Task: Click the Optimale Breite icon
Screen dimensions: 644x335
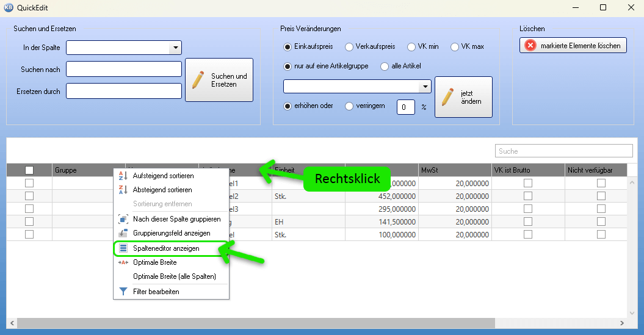Action: 123,262
